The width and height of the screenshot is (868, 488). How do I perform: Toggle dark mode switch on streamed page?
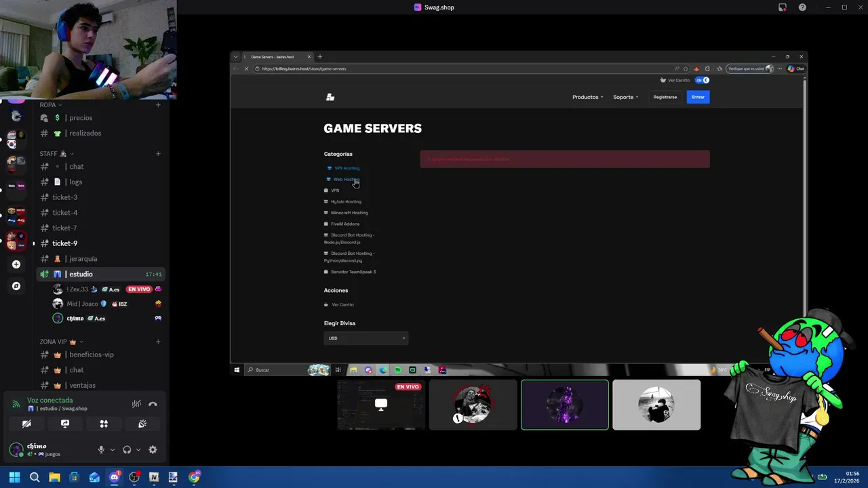[x=702, y=80]
